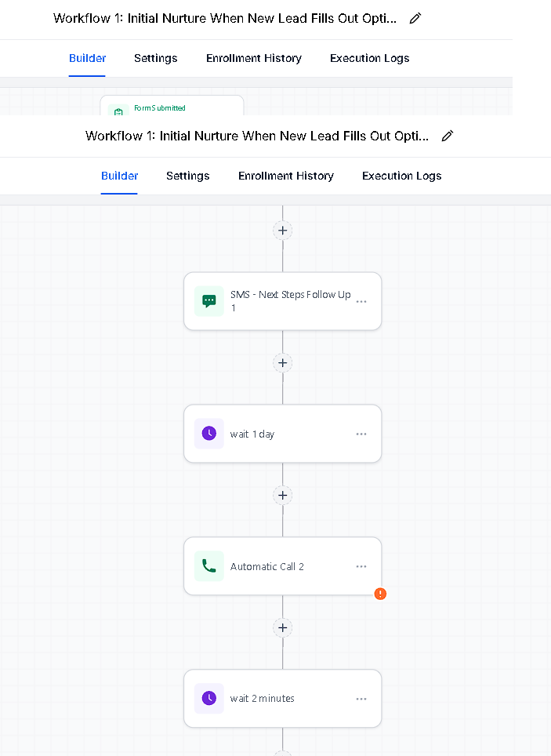Viewport: 551px width, 756px height.
Task: Switch to the Settings tab above the Form Submitted card
Action: pos(156,58)
